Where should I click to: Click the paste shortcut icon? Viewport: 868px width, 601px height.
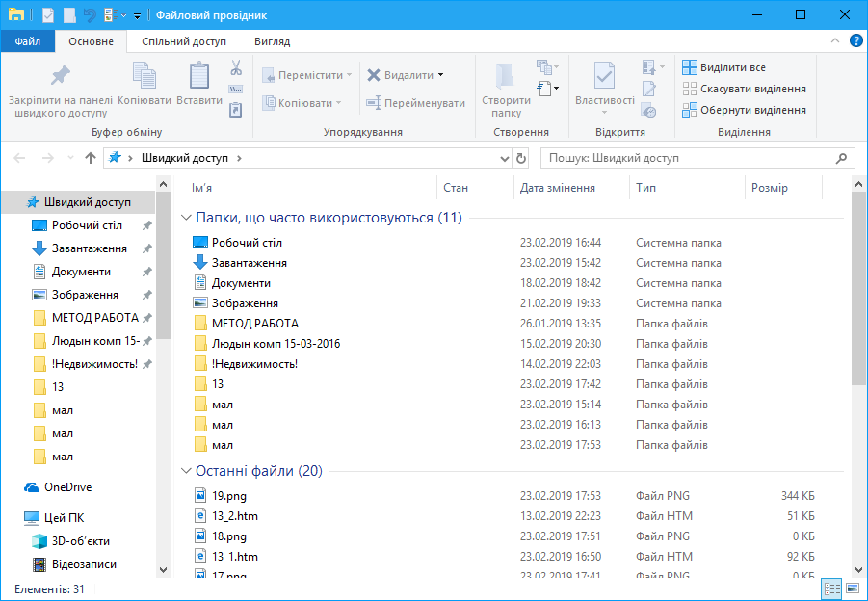pos(236,110)
